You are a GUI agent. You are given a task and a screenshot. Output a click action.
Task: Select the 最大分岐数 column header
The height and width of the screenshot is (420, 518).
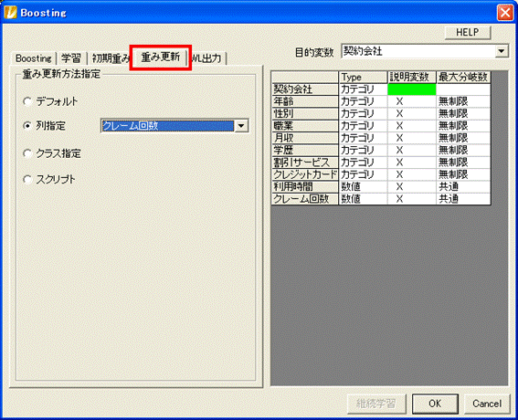(x=463, y=77)
